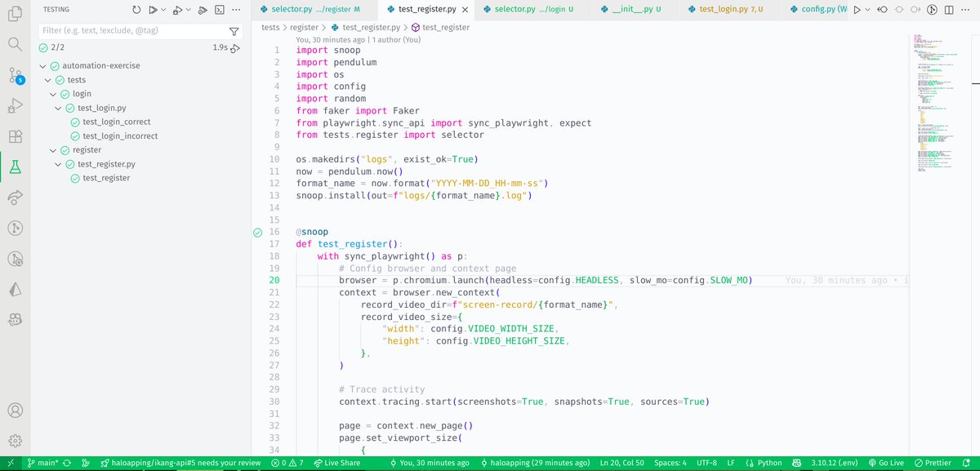Viewport: 980px width, 471px height.
Task: Open the Extensions view
Action: point(14,136)
